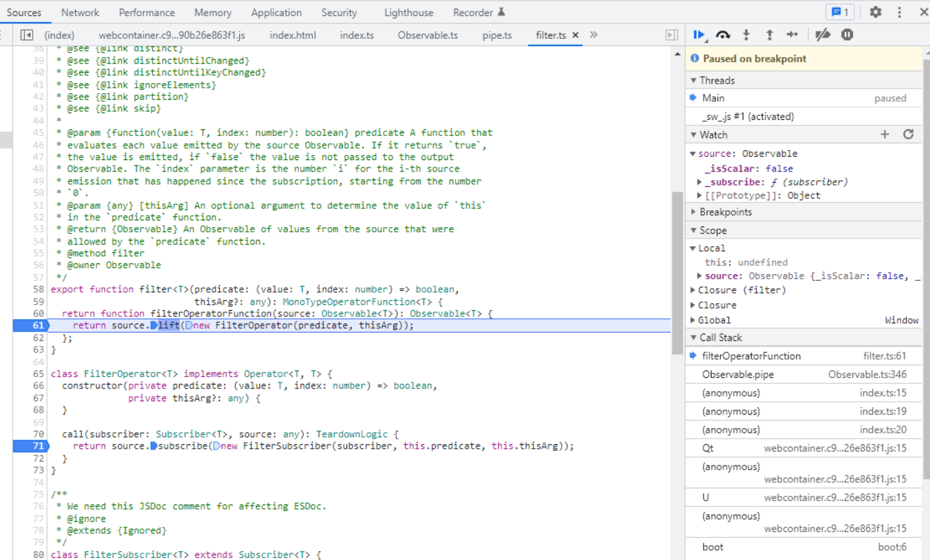This screenshot has width=930, height=560.
Task: Open DevTools settings gear
Action: pyautogui.click(x=875, y=12)
